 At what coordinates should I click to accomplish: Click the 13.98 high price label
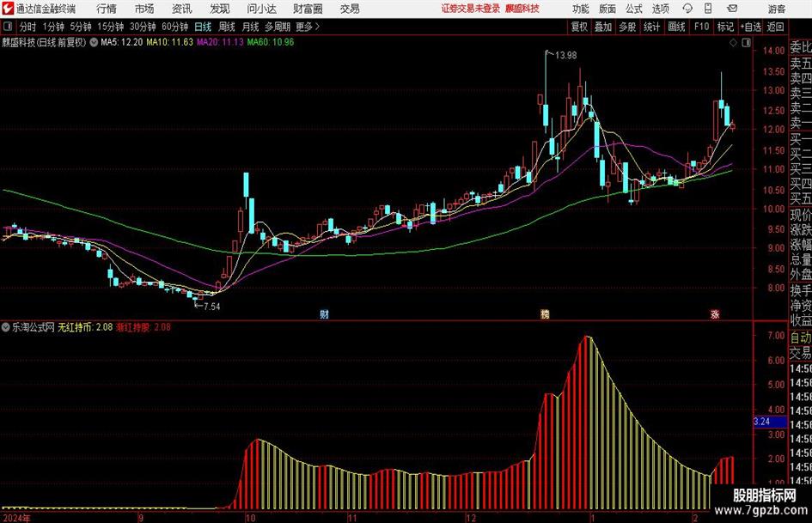click(x=565, y=56)
